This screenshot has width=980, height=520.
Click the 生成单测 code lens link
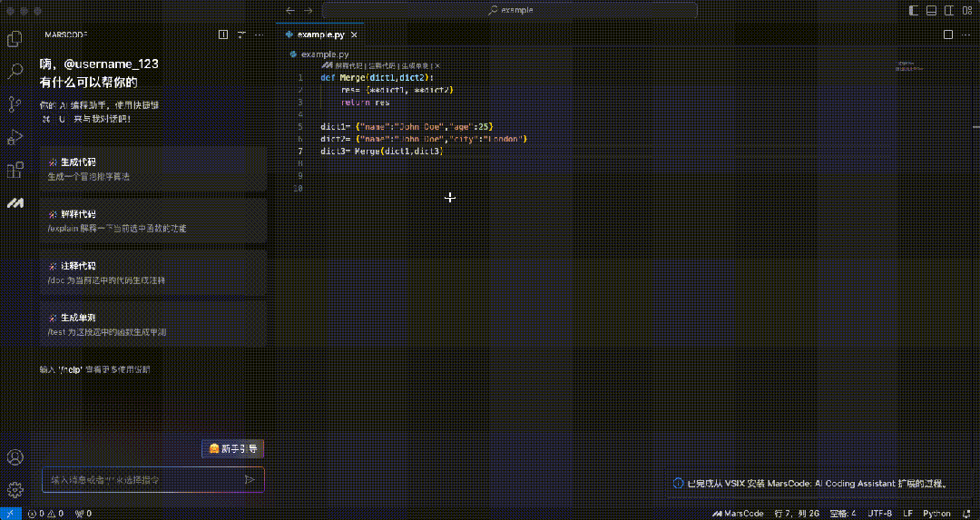click(415, 65)
